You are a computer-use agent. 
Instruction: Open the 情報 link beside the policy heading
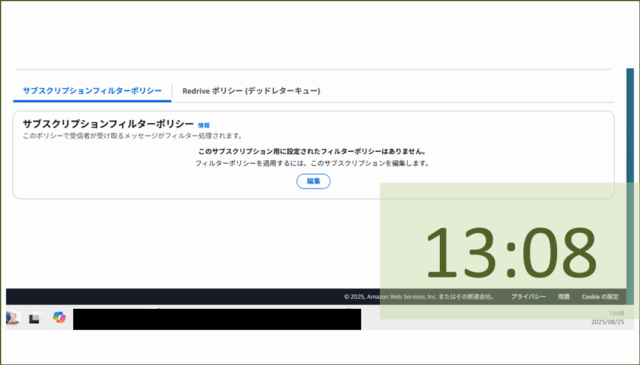(x=204, y=125)
